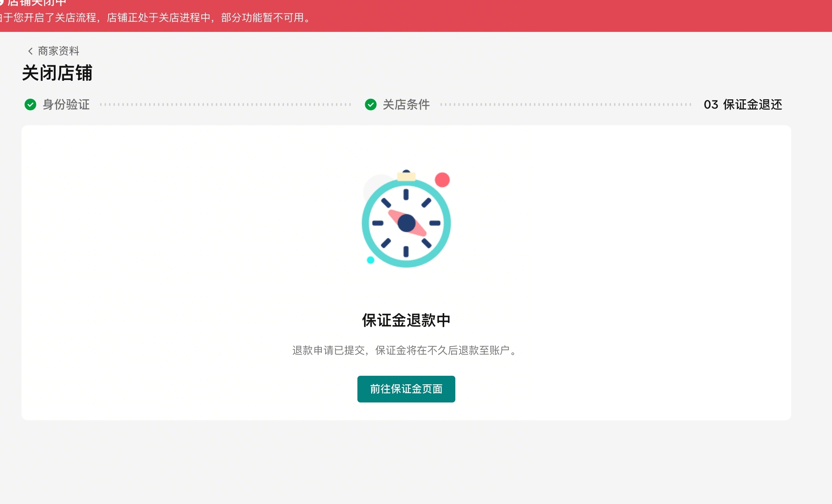Click the red dot near the stopwatch
Screen dimensions: 832x504
pos(442,180)
